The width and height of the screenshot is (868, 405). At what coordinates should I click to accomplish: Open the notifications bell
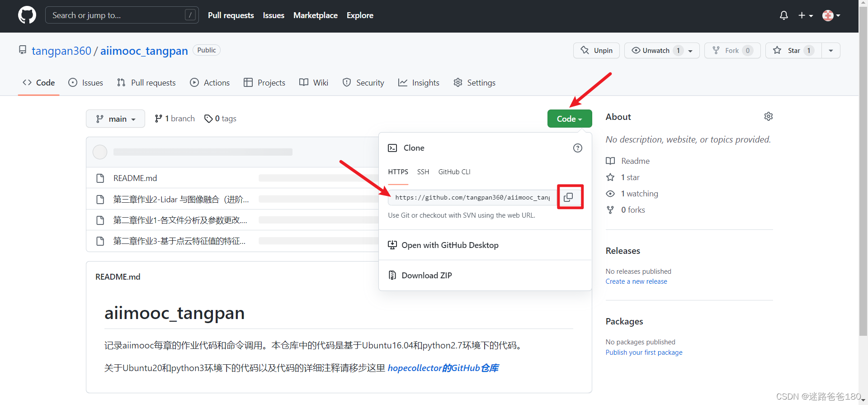click(x=784, y=15)
